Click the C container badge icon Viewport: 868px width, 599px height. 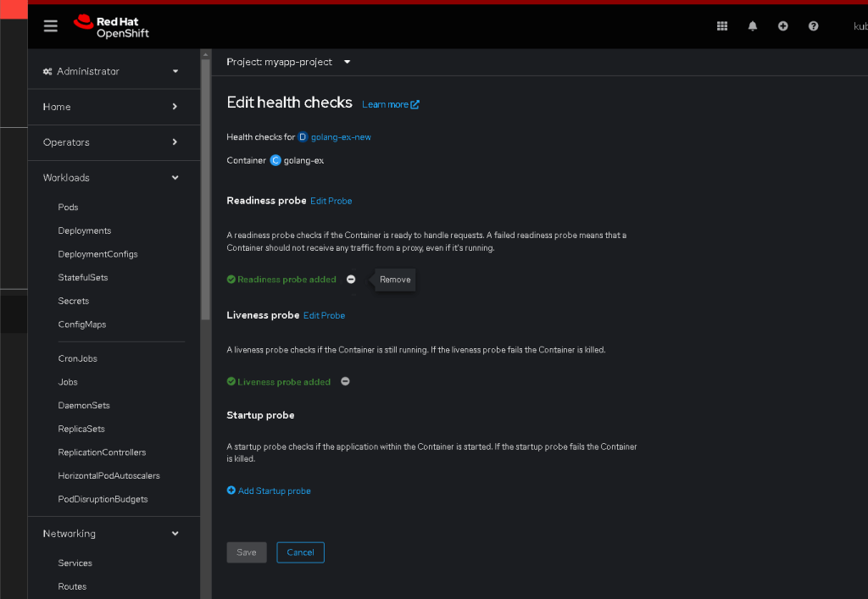[x=275, y=160]
